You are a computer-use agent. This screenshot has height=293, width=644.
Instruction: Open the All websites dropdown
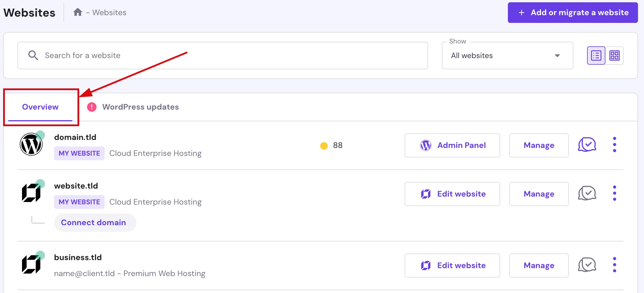click(507, 55)
